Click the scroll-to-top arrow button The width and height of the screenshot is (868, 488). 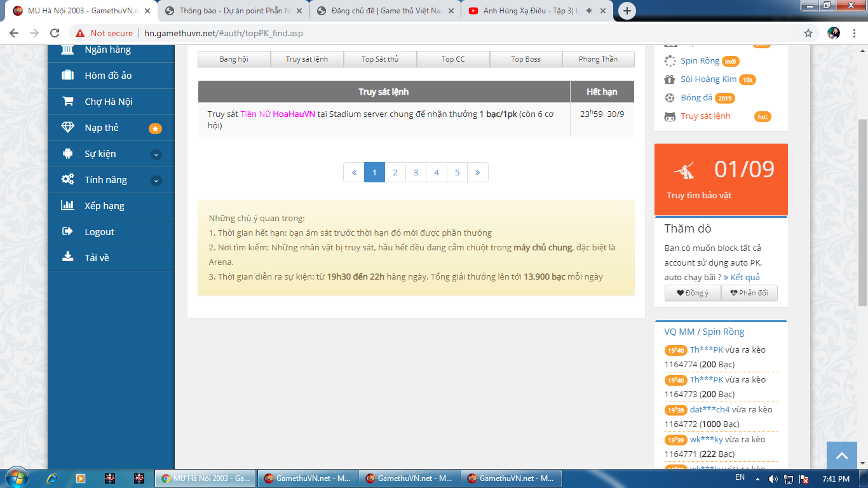pos(842,456)
